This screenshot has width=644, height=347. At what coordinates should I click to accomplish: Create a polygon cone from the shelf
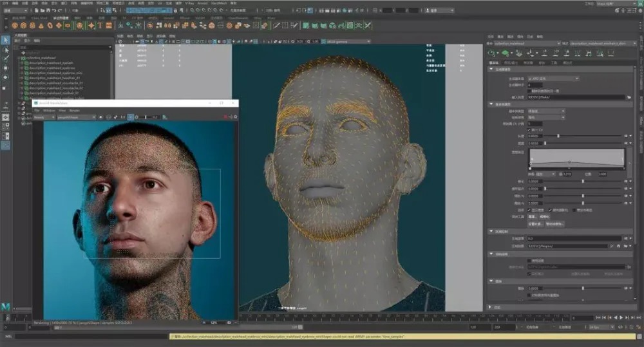pyautogui.click(x=41, y=26)
